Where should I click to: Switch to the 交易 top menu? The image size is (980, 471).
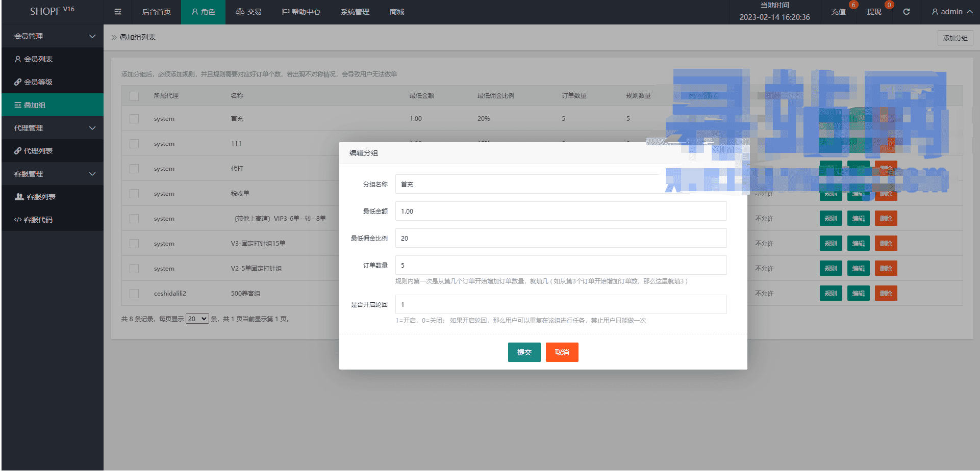click(248, 12)
